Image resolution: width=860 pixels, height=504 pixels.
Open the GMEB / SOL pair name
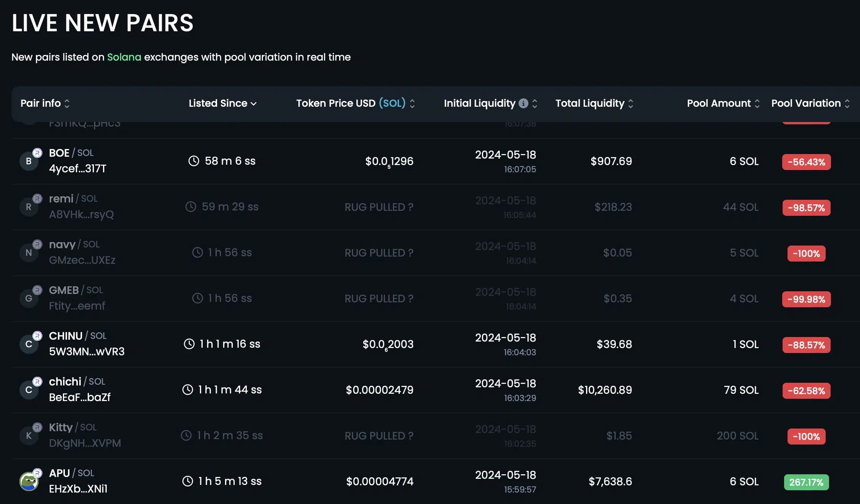76,290
